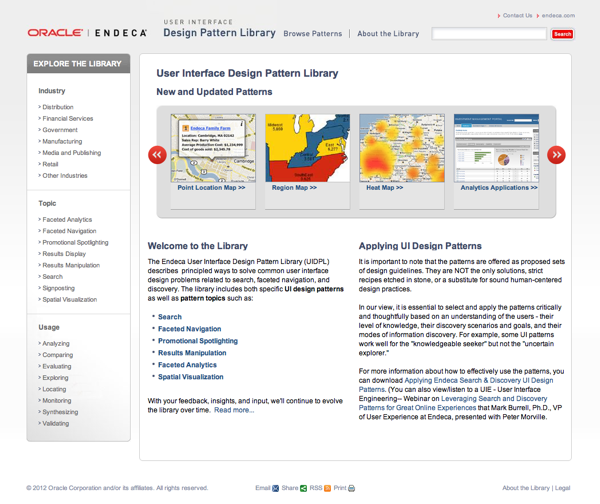The width and height of the screenshot is (600, 504).
Task: Click the Heat Map >> link
Action: tap(385, 188)
